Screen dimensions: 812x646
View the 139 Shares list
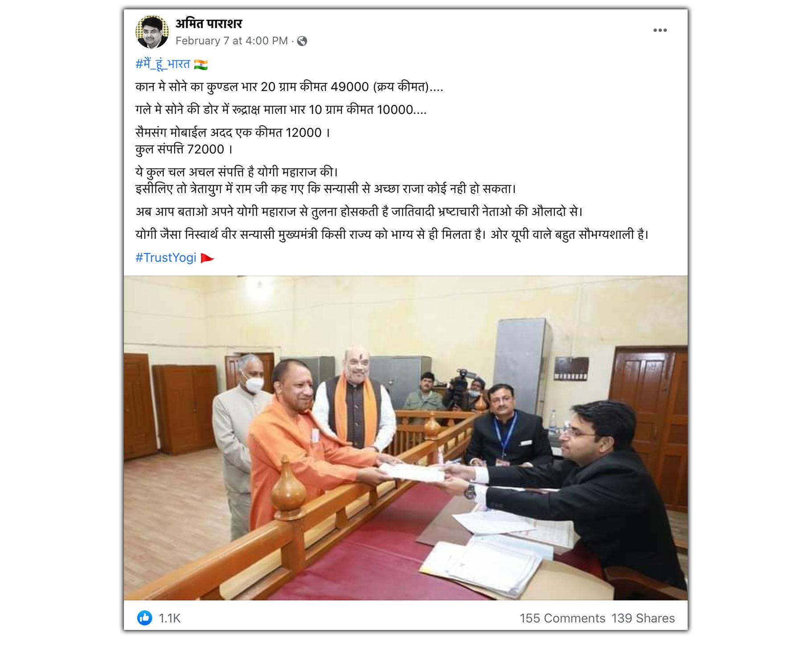643,618
